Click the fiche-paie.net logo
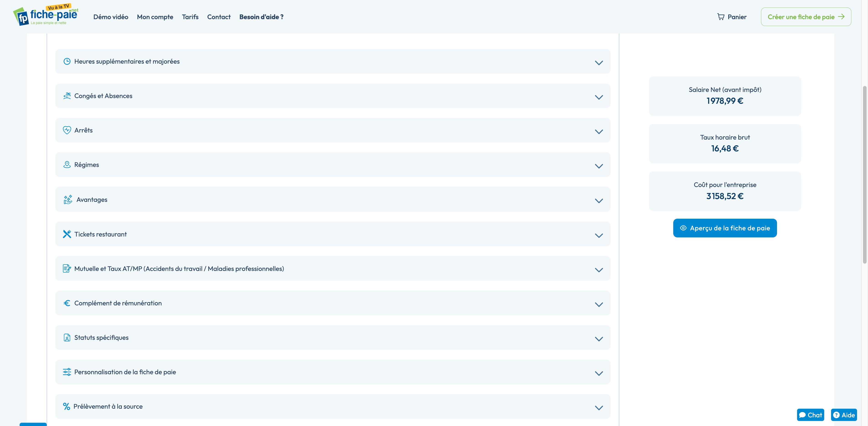Viewport: 868px width, 426px height. click(46, 16)
